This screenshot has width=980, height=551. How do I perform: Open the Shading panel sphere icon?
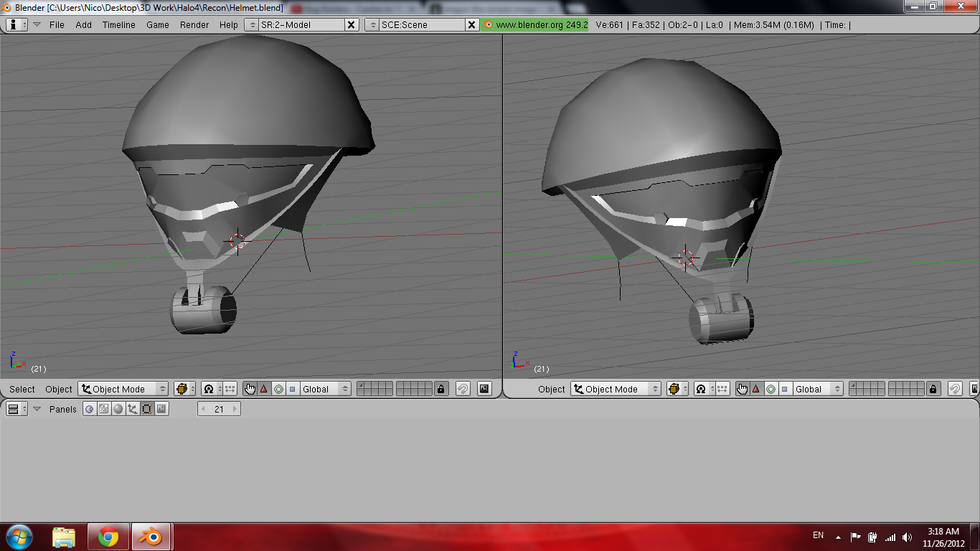click(118, 409)
